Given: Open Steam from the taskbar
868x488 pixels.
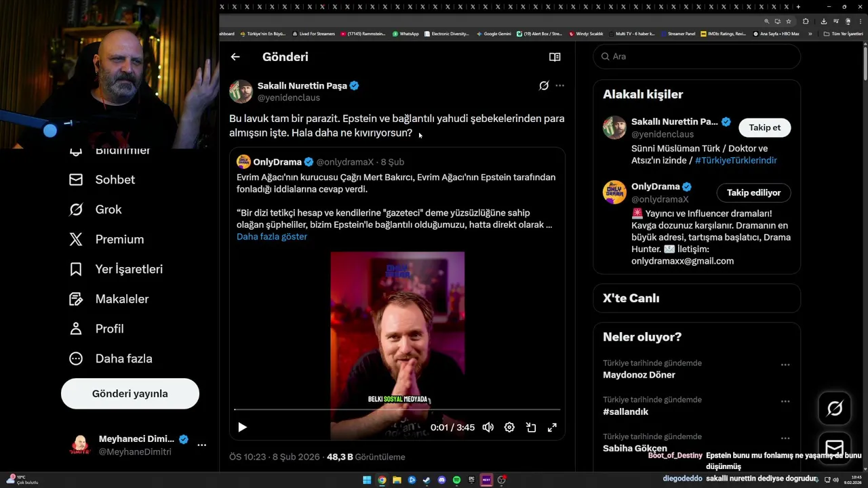Looking at the screenshot, I should (427, 480).
